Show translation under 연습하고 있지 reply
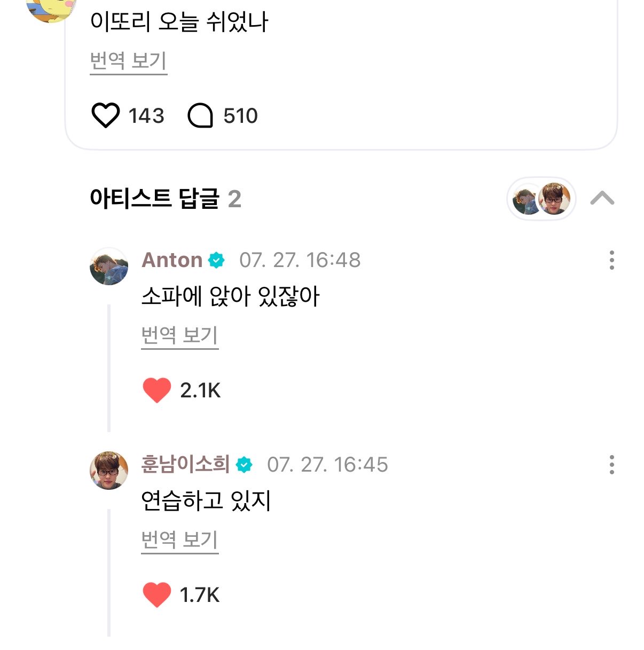 point(180,541)
